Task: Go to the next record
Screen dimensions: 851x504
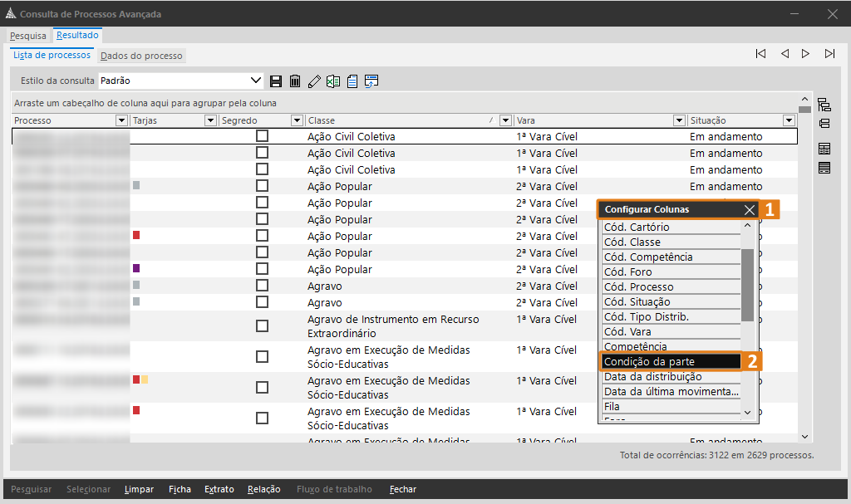Action: coord(805,54)
